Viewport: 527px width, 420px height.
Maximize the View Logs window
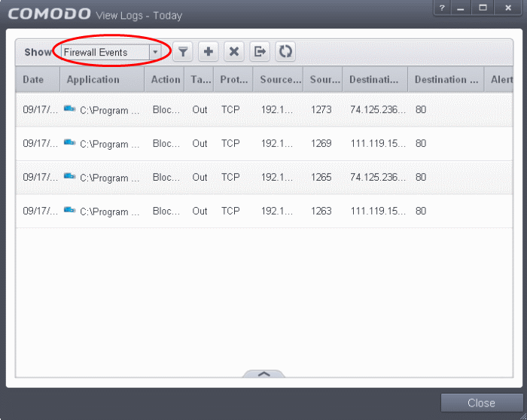pyautogui.click(x=483, y=8)
